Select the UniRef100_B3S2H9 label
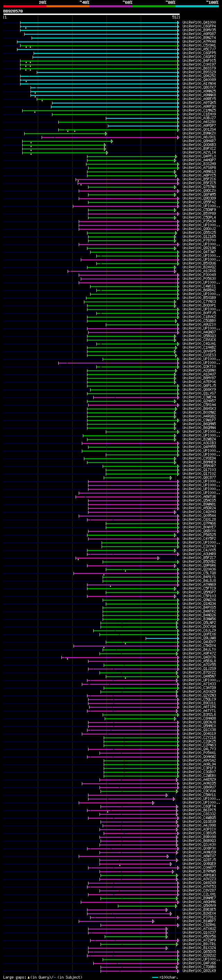This screenshot has height=980, width=222. pos(199,164)
